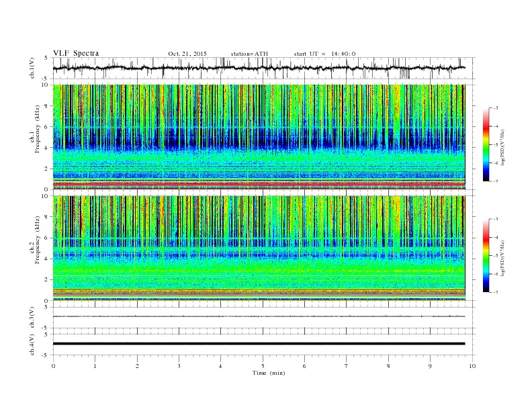This screenshot has width=532, height=411.
Task: Click the "start UT = 14:40:0" text
Action: click(x=324, y=54)
